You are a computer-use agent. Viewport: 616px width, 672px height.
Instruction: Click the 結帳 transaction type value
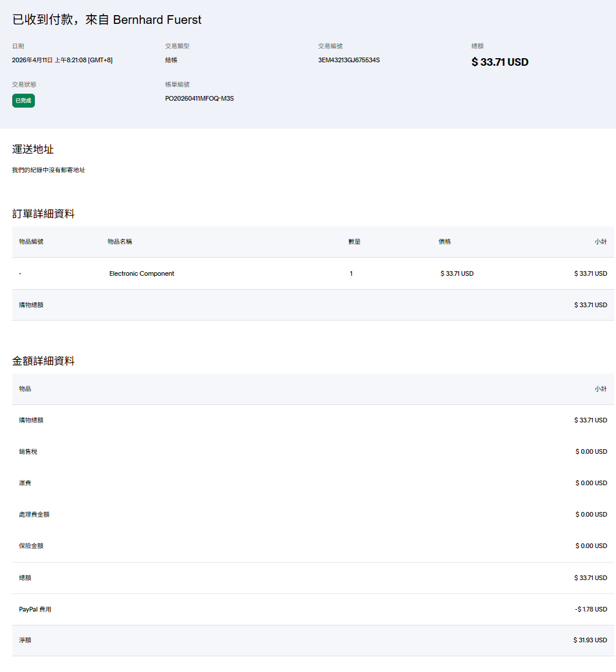(x=171, y=60)
